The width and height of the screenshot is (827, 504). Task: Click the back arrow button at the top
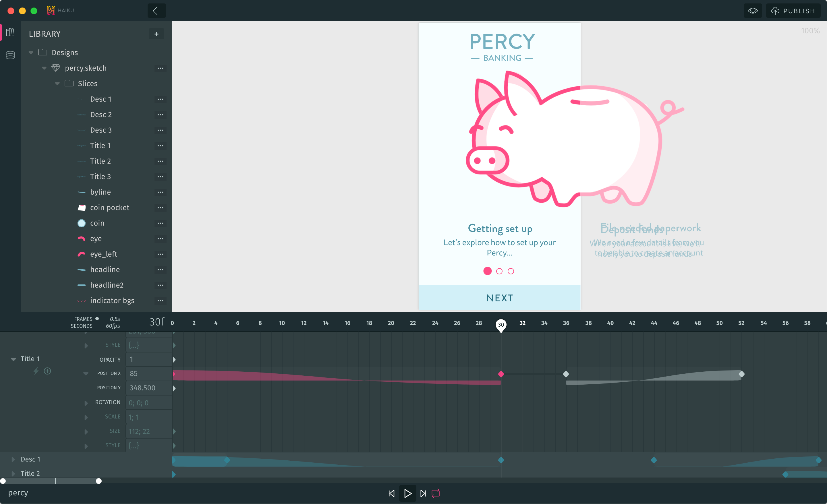click(x=156, y=11)
